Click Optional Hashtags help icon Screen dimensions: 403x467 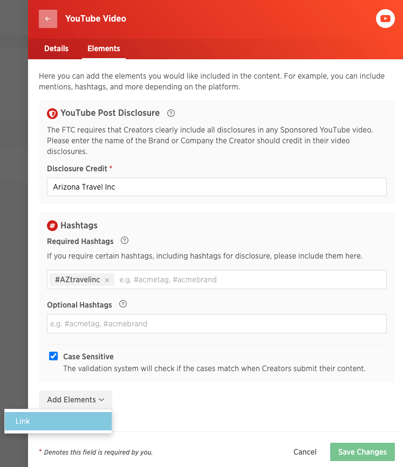[x=123, y=304]
